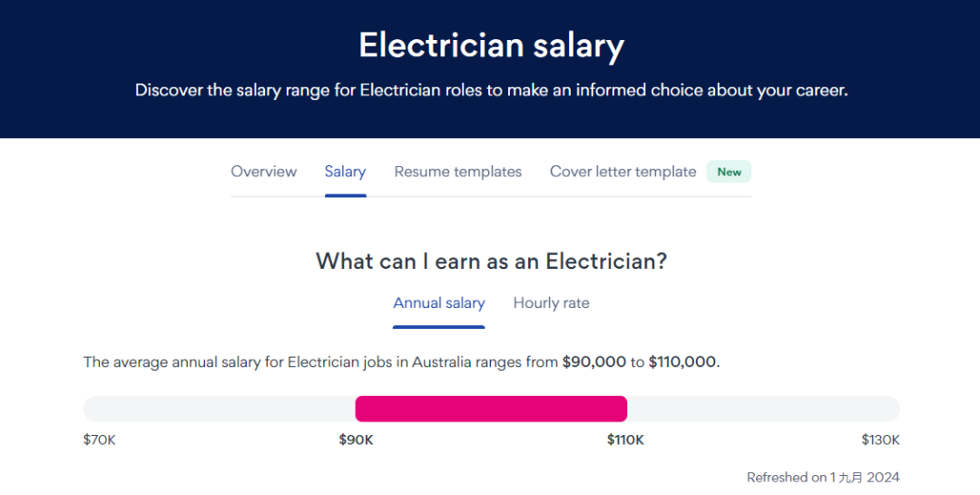The image size is (980, 495).
Task: Open the Overview tab
Action: (x=263, y=172)
